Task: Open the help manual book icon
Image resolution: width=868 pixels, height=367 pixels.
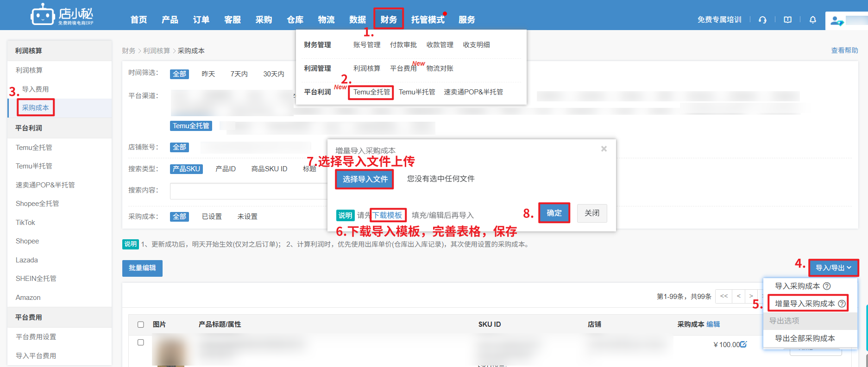Action: [x=787, y=20]
